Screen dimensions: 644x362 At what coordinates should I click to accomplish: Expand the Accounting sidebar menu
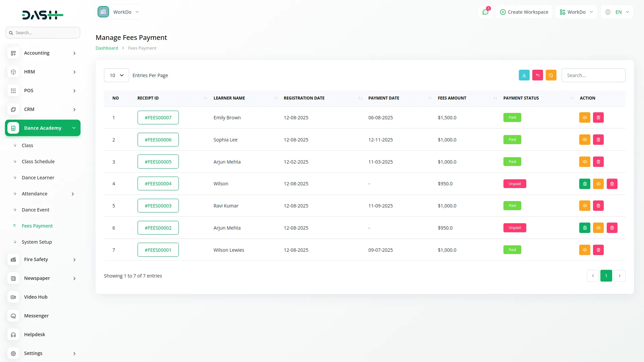click(43, 53)
